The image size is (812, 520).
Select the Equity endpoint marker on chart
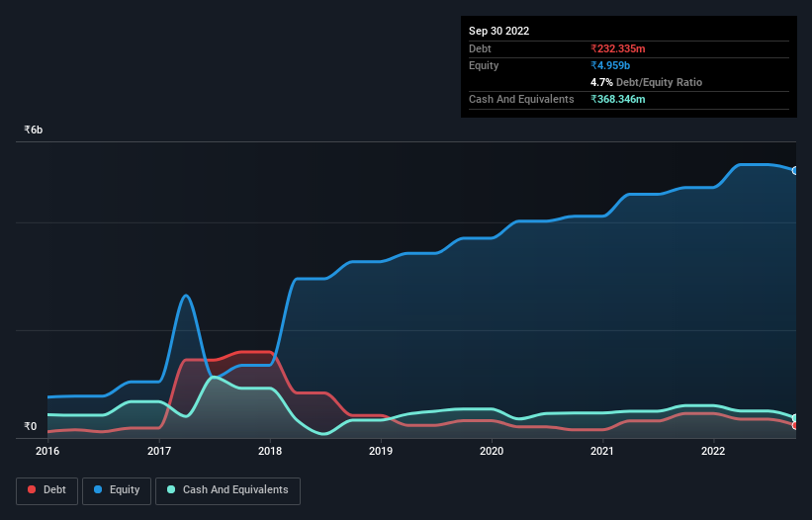[x=795, y=171]
